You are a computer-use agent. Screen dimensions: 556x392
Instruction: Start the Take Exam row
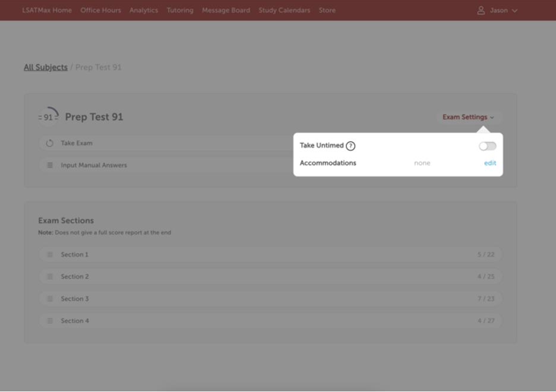click(x=166, y=143)
